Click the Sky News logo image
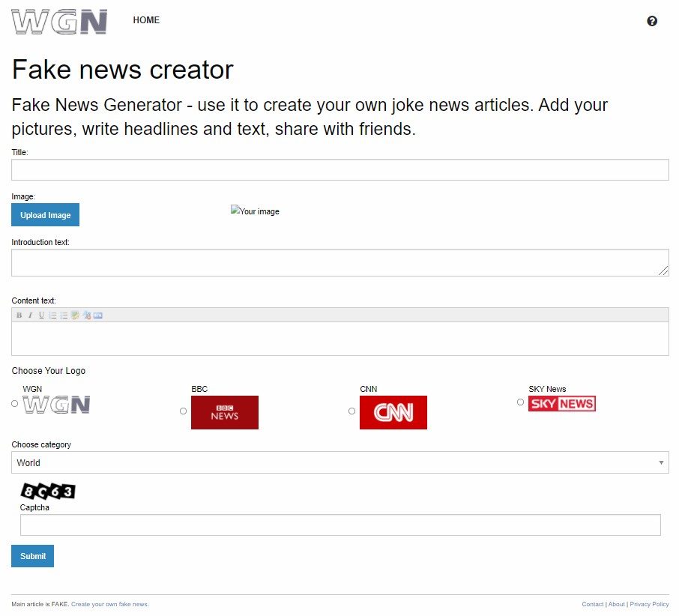This screenshot has width=679, height=616. click(561, 403)
